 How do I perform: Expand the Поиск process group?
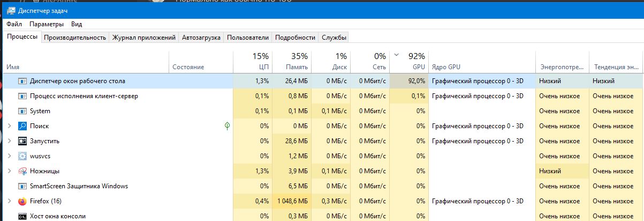click(9, 126)
